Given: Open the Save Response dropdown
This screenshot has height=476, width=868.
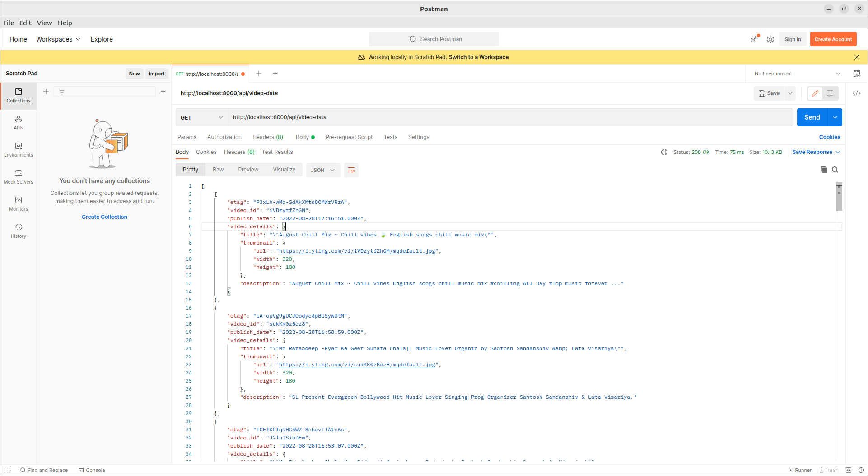Looking at the screenshot, I should click(816, 152).
